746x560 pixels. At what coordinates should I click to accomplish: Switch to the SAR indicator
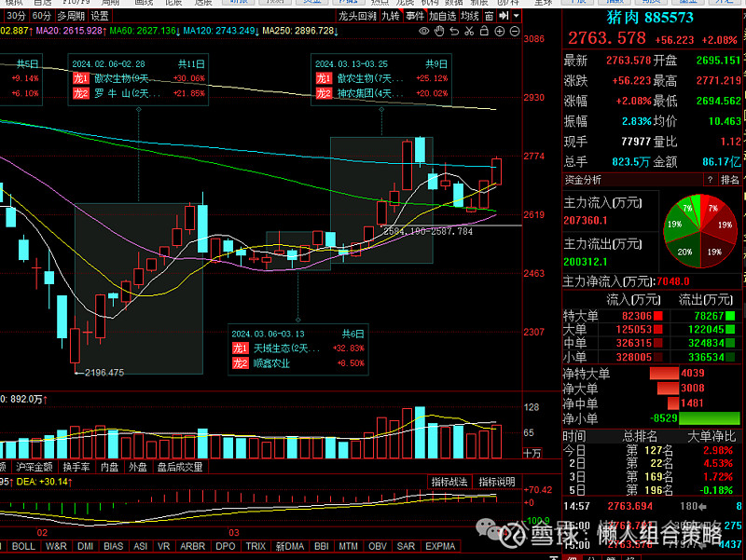pyautogui.click(x=406, y=546)
